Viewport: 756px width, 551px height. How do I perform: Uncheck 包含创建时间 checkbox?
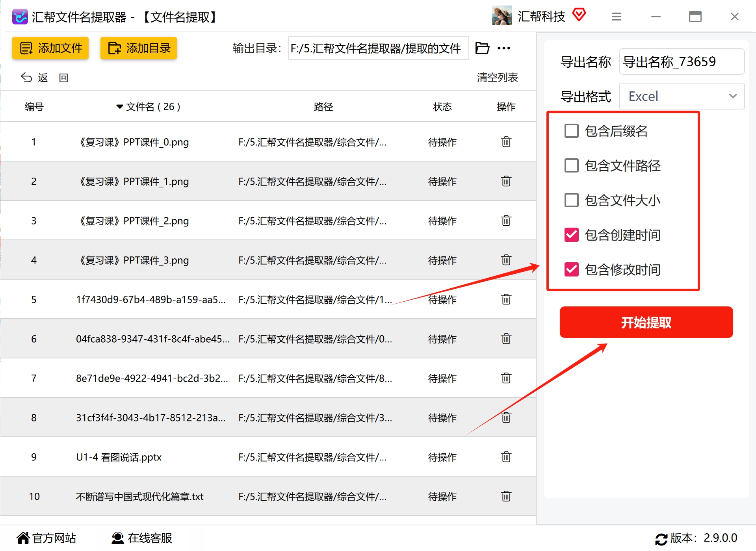[572, 235]
